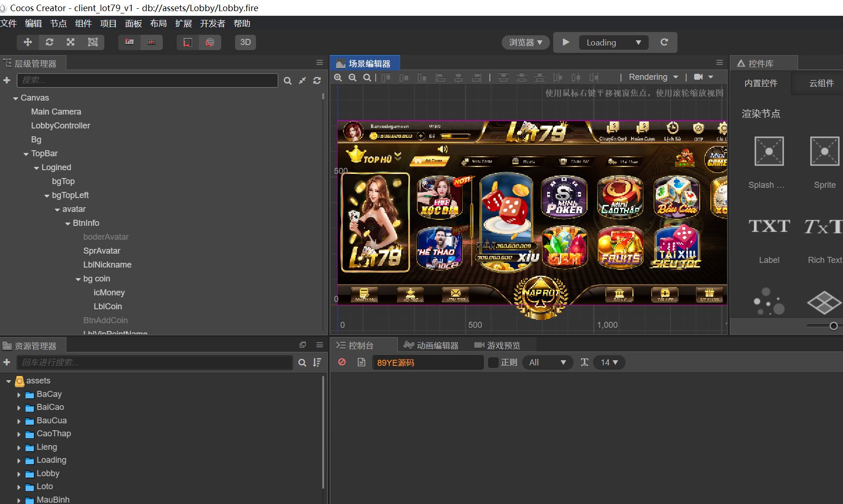This screenshot has width=843, height=504.
Task: Refresh the hierarchy node tree
Action: coord(317,81)
